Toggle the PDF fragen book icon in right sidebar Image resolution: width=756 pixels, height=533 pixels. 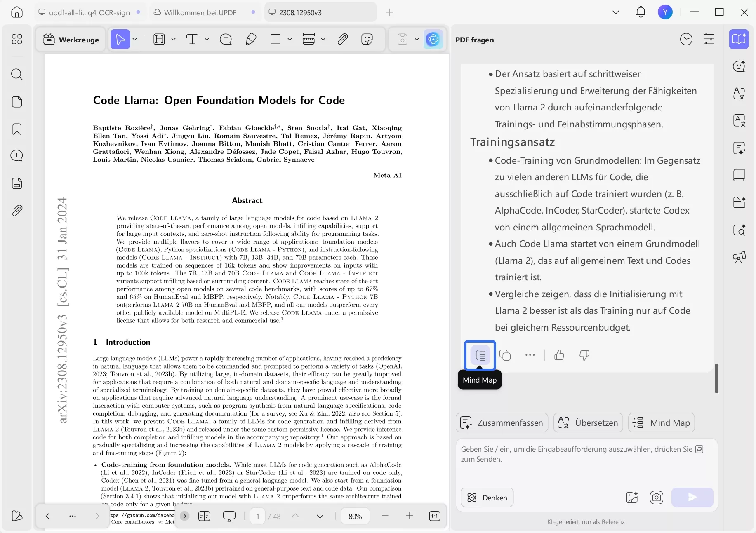coord(739,39)
